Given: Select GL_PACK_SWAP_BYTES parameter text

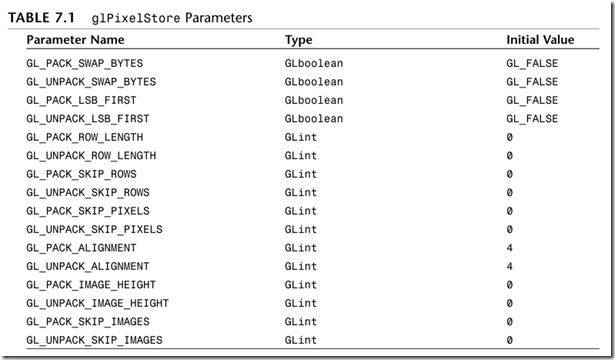Looking at the screenshot, I should (85, 63).
